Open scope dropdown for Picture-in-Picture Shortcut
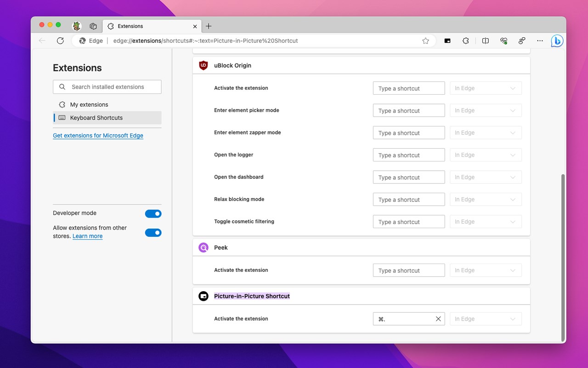This screenshot has height=368, width=588. (x=486, y=319)
